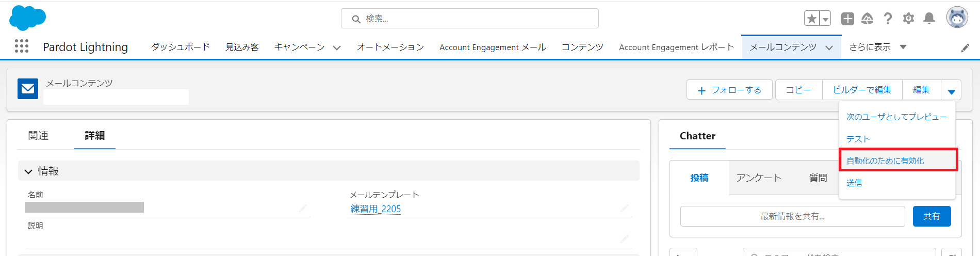This screenshot has width=980, height=256.
Task: Switch to the 詳細 tab
Action: [x=95, y=135]
